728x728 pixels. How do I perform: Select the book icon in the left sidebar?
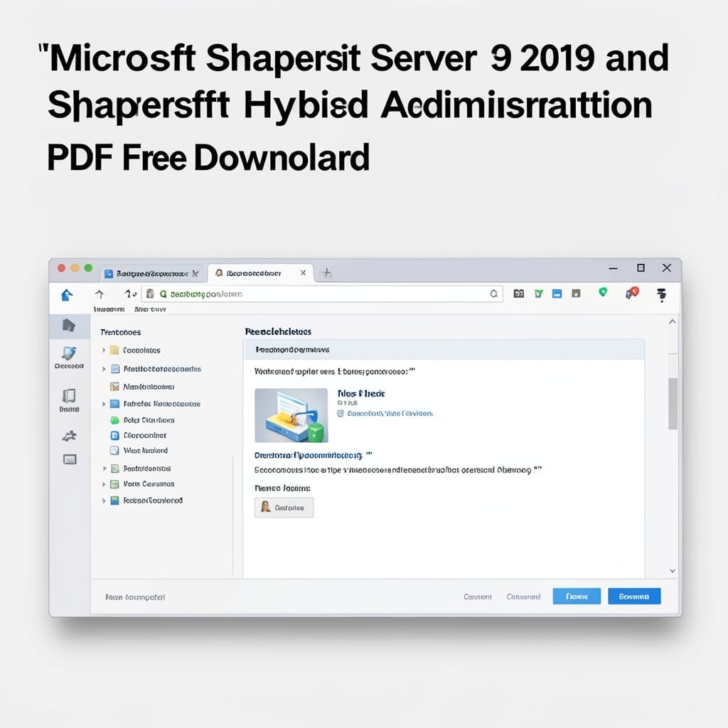click(x=69, y=395)
